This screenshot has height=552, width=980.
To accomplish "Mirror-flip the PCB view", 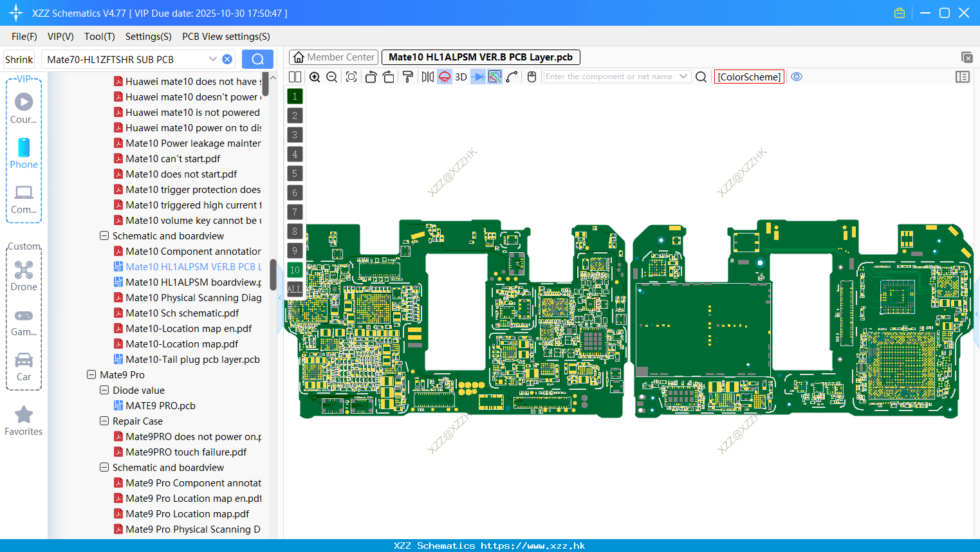I will pos(428,77).
